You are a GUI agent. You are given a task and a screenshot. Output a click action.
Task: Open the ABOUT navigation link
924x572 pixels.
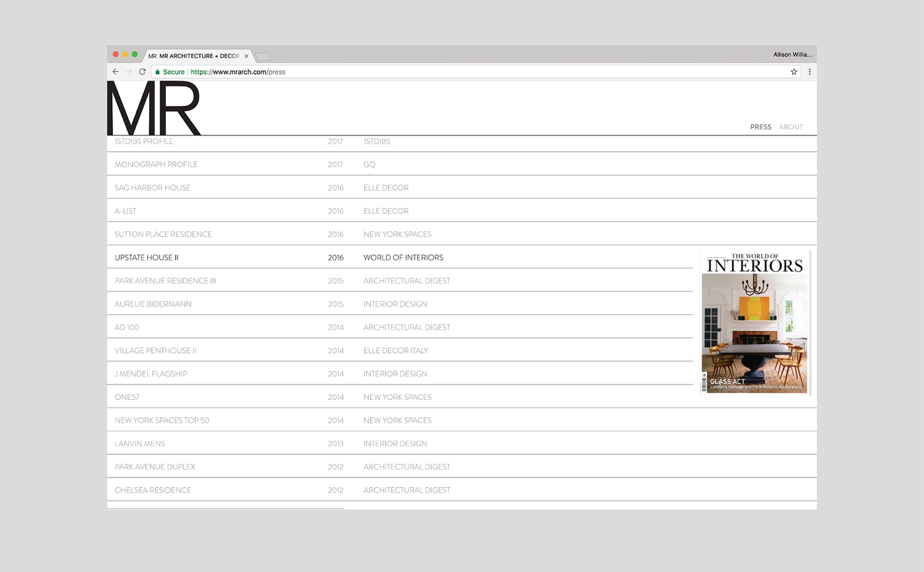click(x=791, y=127)
